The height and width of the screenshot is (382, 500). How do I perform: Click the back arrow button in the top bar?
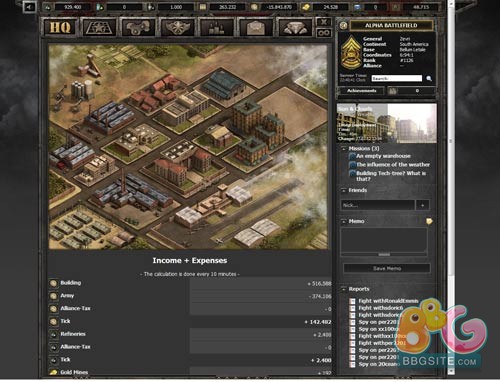pos(29,7)
